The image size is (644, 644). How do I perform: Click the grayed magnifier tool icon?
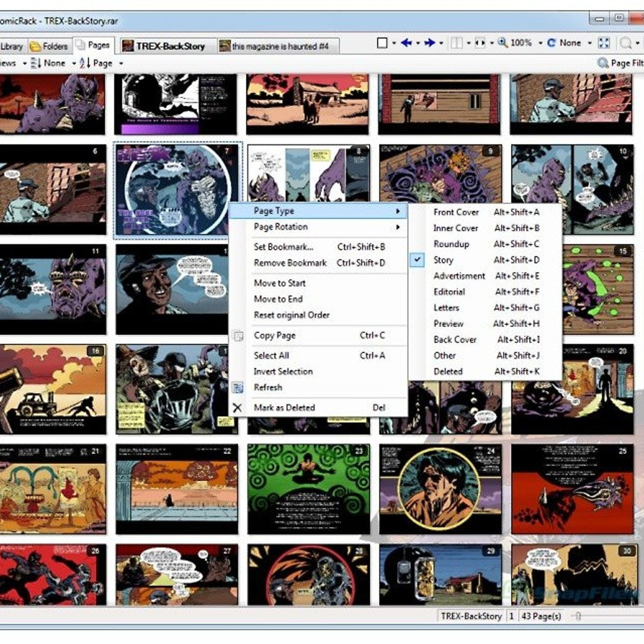625,43
